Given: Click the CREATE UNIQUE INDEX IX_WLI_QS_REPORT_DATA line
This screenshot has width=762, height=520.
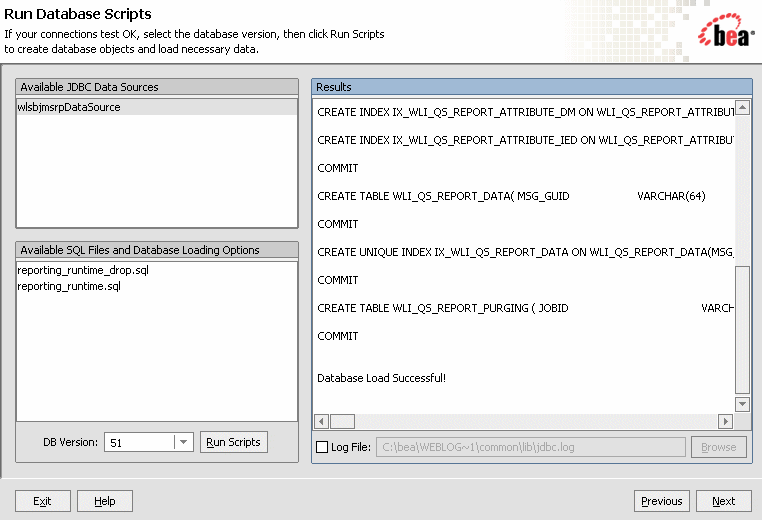Looking at the screenshot, I should pyautogui.click(x=525, y=252).
